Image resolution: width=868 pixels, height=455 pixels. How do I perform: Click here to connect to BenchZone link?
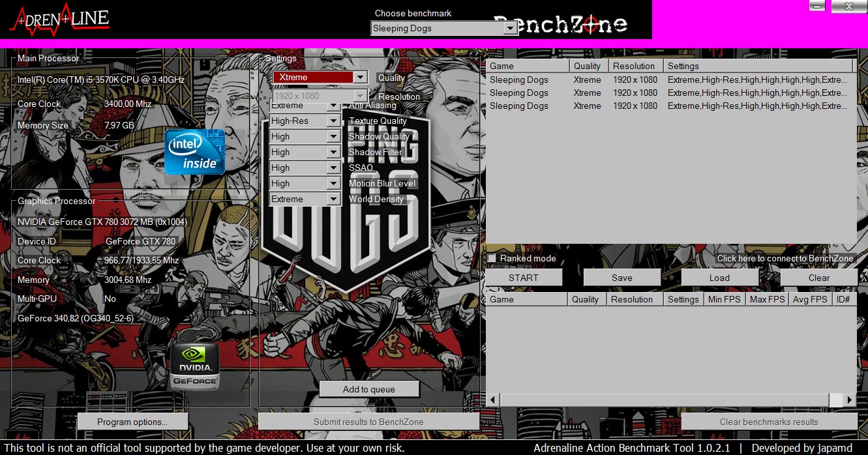785,259
